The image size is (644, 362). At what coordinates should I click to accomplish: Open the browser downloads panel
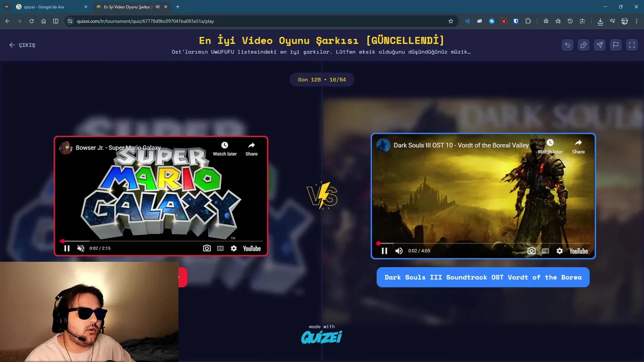600,21
